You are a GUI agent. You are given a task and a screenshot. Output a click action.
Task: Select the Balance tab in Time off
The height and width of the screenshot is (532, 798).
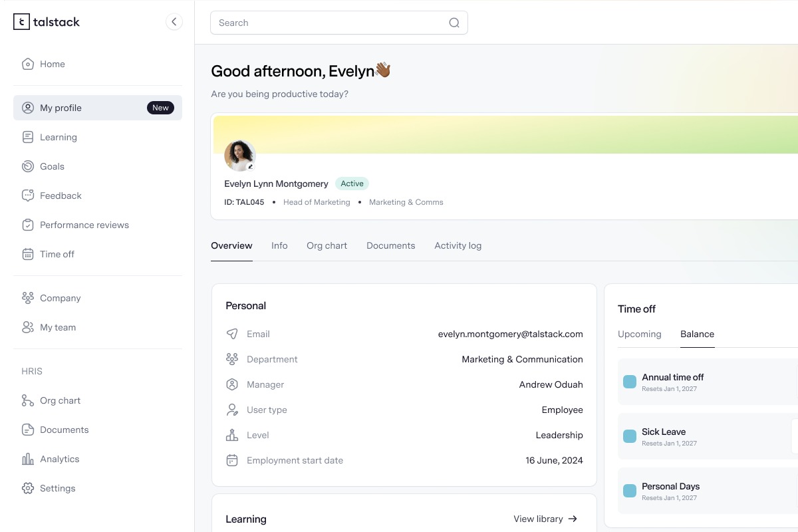[x=698, y=334]
